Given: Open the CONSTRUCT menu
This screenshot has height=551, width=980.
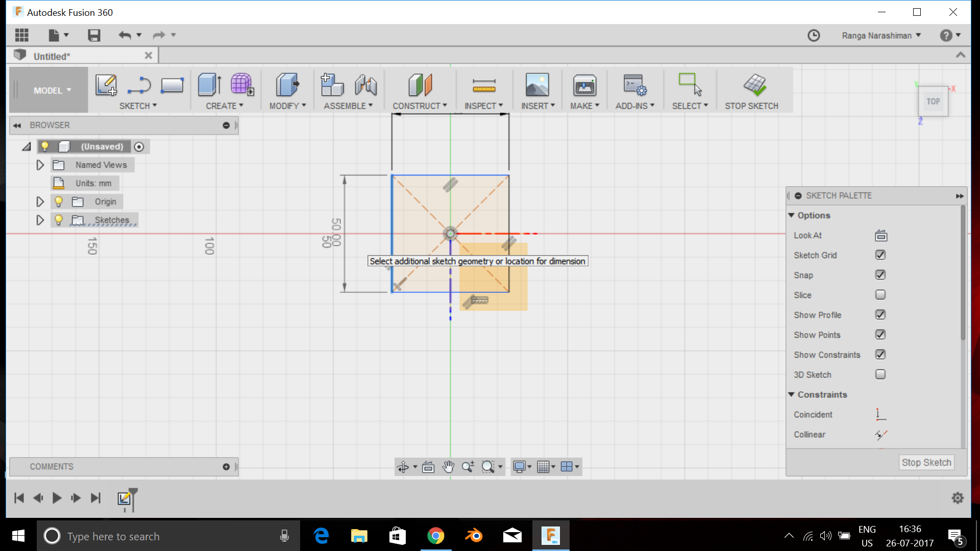Looking at the screenshot, I should point(420,106).
